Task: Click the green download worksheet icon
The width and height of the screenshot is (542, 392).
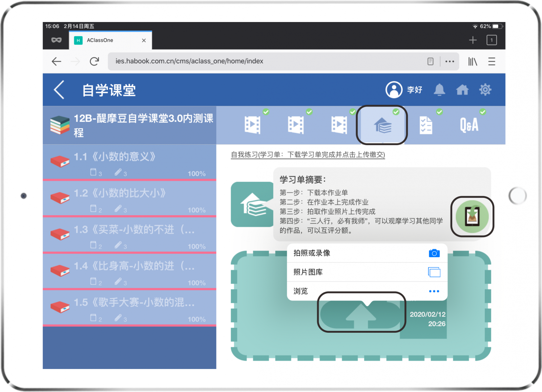Action: [472, 216]
